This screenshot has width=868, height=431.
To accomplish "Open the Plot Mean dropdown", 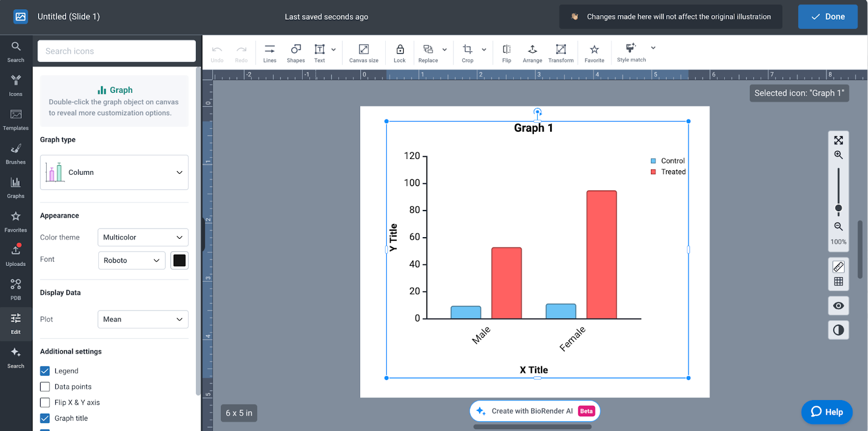I will coord(143,319).
